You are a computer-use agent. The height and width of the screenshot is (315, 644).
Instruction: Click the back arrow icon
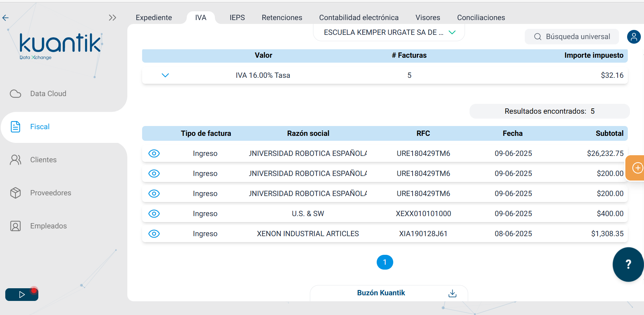click(6, 18)
